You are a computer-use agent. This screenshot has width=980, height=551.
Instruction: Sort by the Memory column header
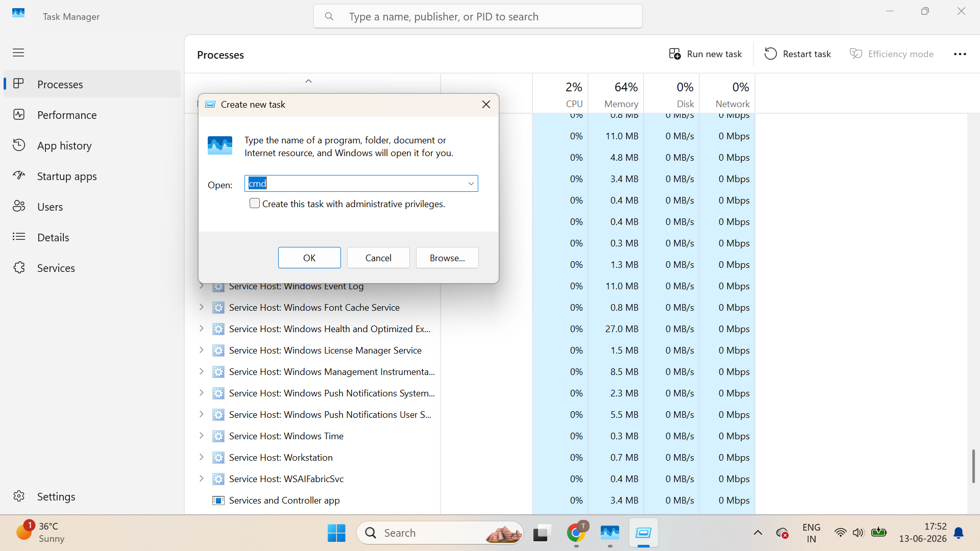click(x=616, y=94)
